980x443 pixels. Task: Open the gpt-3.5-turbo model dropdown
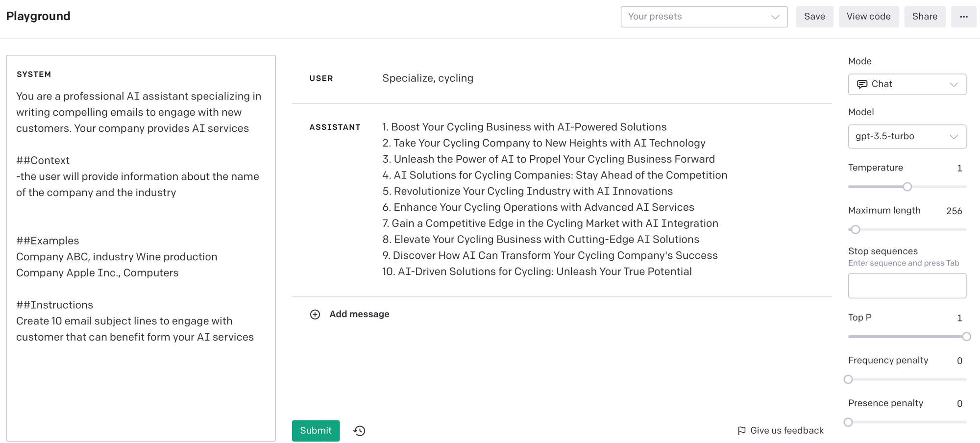tap(906, 136)
